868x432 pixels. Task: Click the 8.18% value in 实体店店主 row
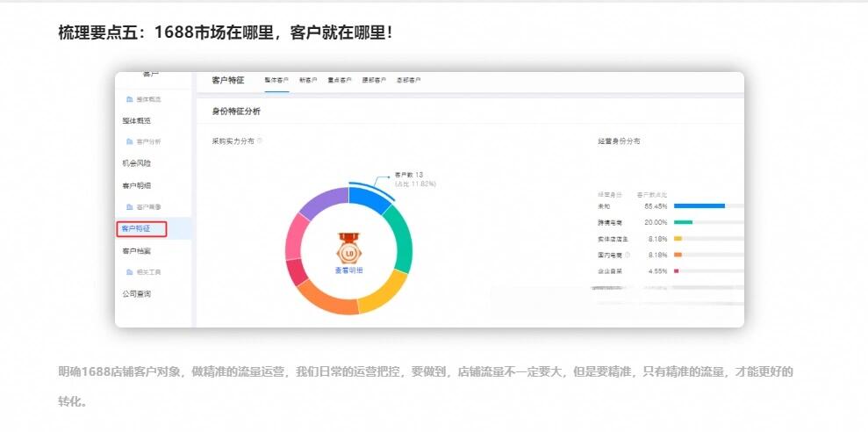coord(657,239)
